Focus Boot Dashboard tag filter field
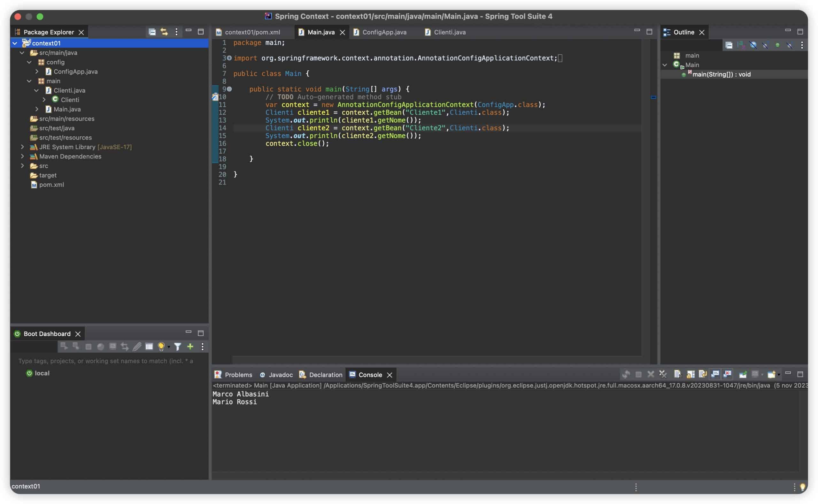This screenshot has height=504, width=818. [109, 361]
